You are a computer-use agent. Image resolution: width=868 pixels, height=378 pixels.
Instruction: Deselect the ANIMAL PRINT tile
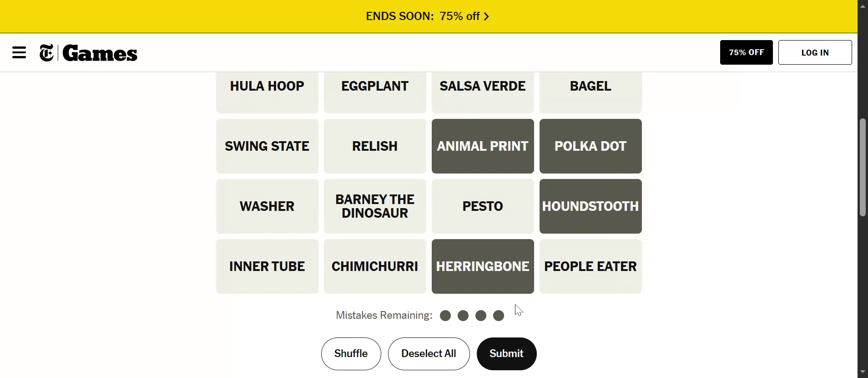[x=482, y=146]
